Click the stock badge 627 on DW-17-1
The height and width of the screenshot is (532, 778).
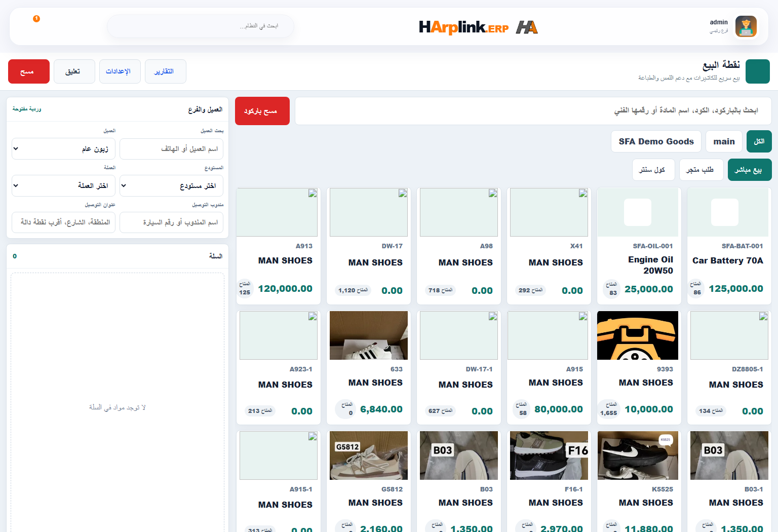click(441, 411)
